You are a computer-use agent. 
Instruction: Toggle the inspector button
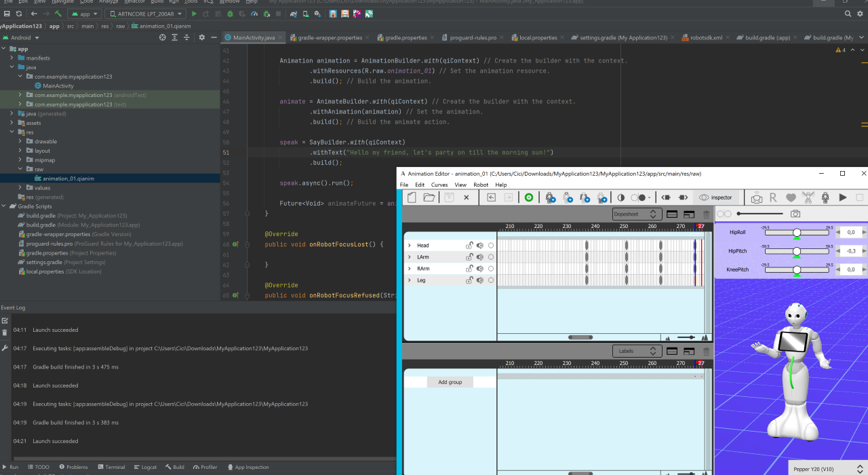(x=716, y=197)
